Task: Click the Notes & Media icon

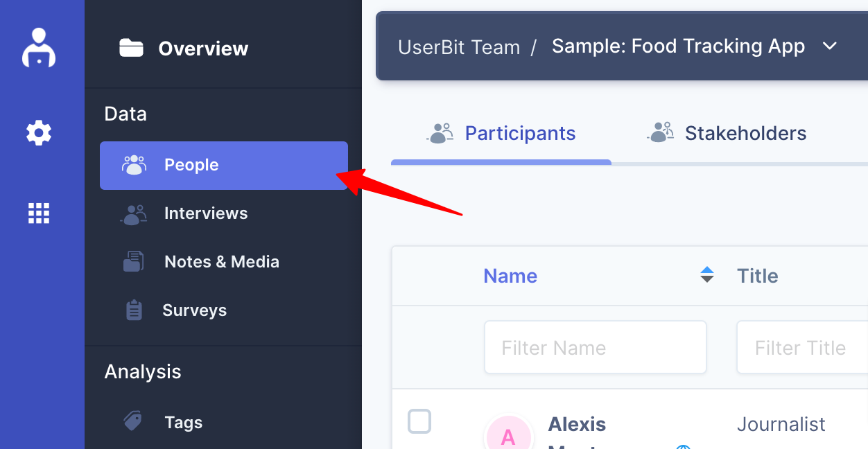Action: 134,262
